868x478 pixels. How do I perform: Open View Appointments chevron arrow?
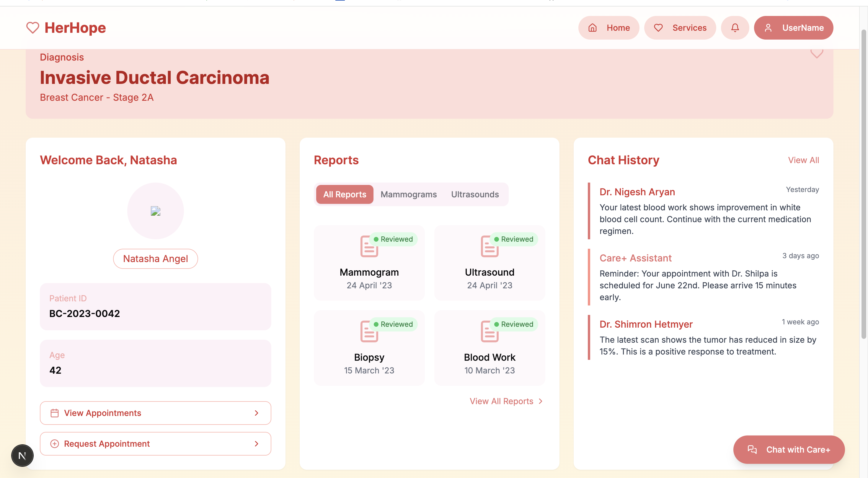click(x=257, y=413)
